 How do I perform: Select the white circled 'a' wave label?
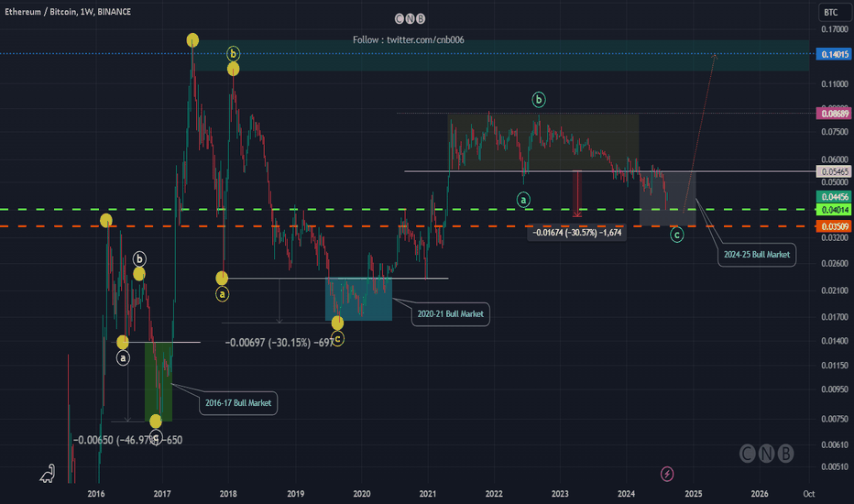[x=123, y=358]
